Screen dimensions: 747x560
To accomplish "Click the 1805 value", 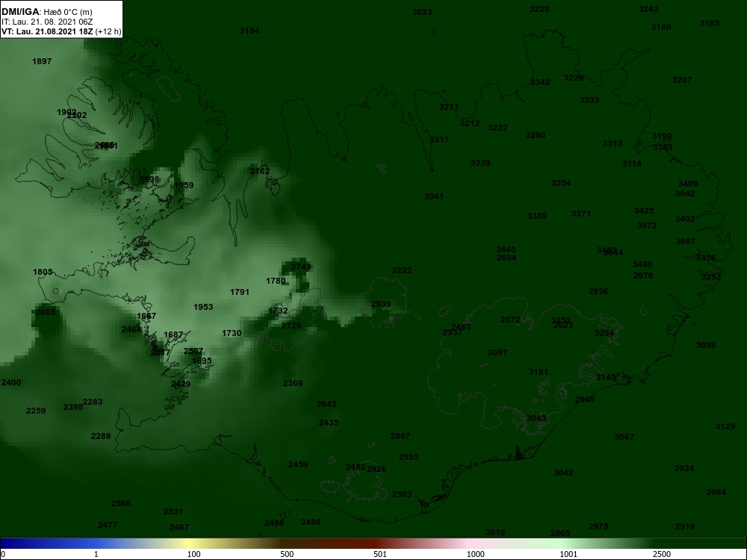I will 43,272.
